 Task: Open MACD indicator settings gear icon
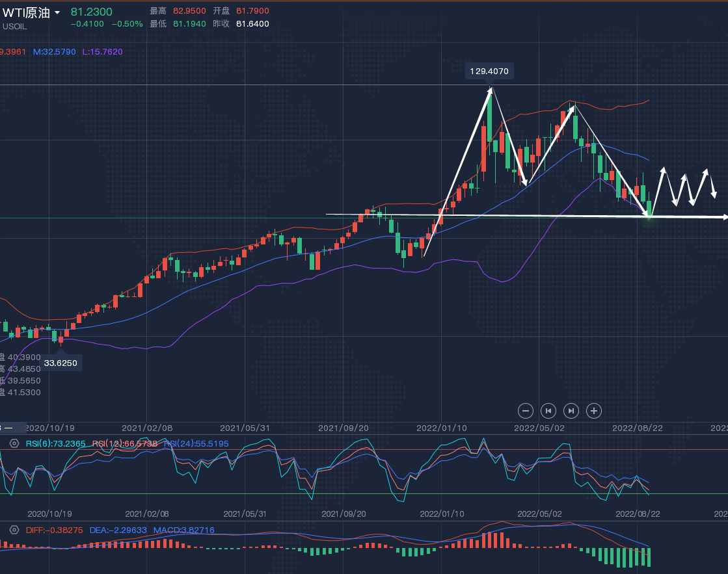pyautogui.click(x=14, y=530)
